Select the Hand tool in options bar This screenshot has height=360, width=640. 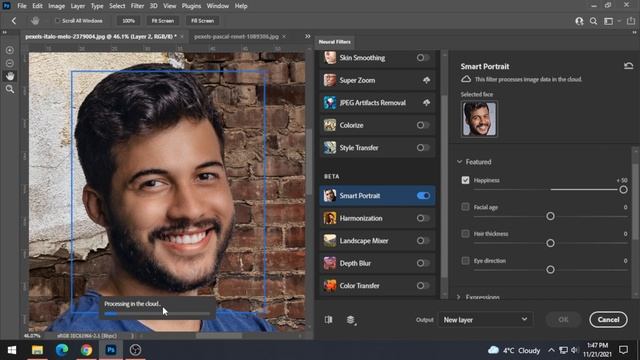[35, 20]
